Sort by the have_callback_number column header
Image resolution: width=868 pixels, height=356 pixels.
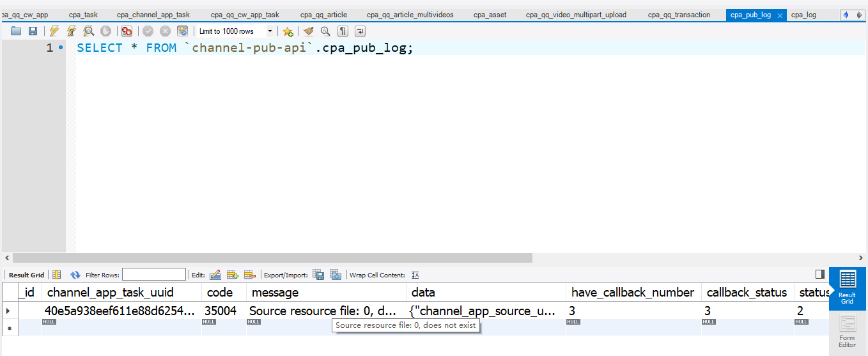pos(632,292)
